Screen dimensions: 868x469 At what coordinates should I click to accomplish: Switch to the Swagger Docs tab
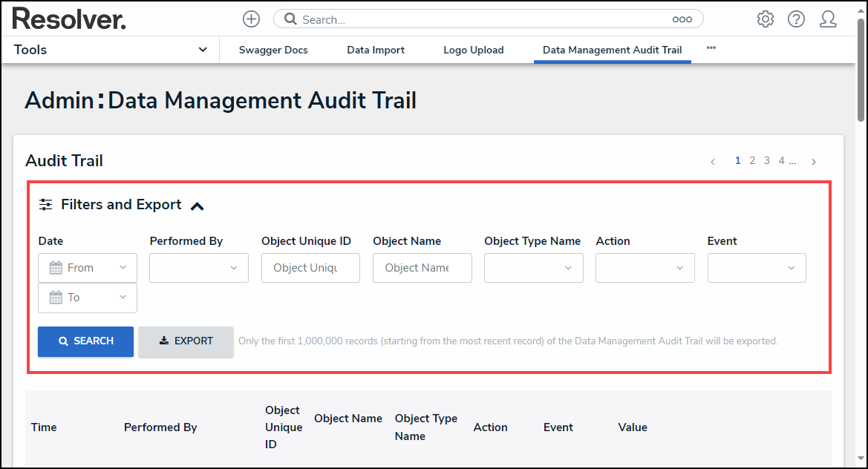point(273,50)
